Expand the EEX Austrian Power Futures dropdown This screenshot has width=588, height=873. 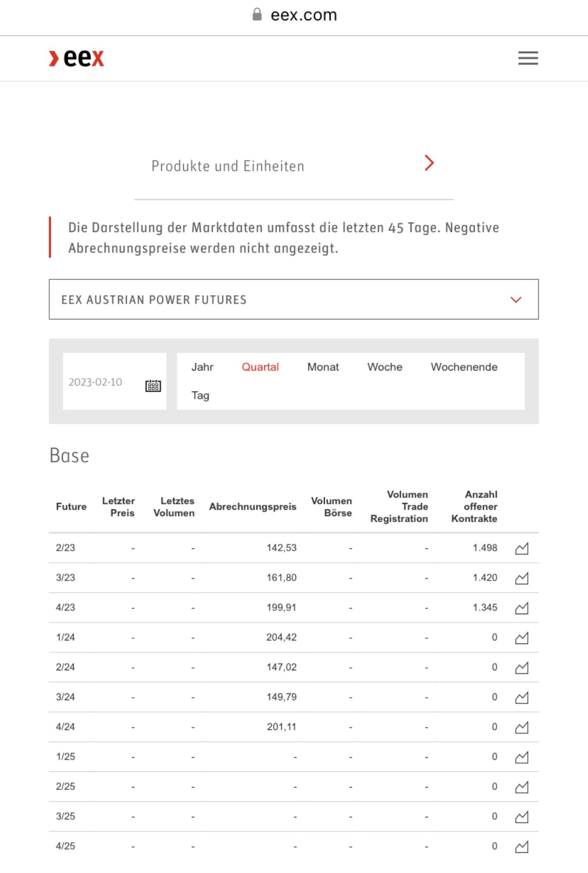tap(294, 299)
